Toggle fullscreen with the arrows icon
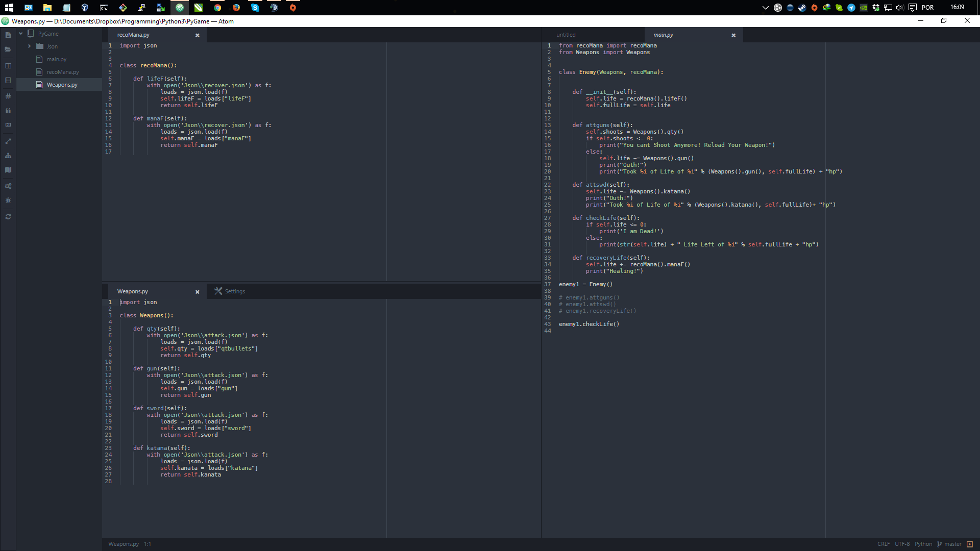Image resolution: width=980 pixels, height=551 pixels. (x=8, y=141)
